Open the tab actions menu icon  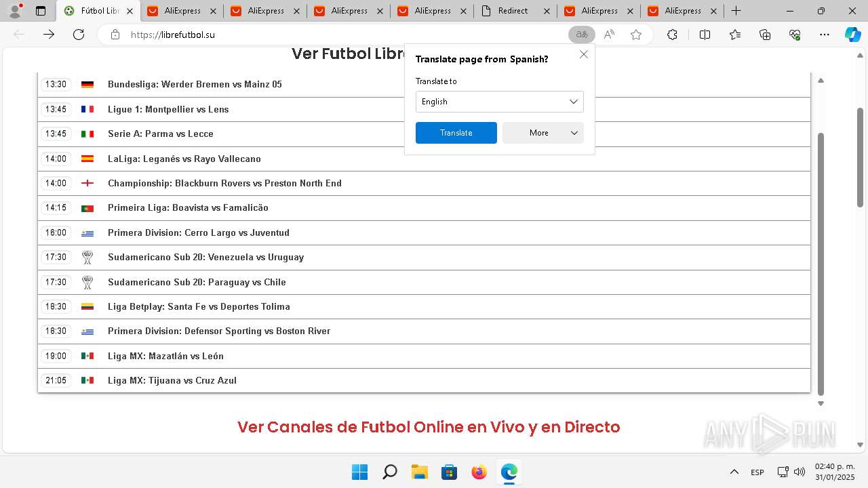click(41, 11)
